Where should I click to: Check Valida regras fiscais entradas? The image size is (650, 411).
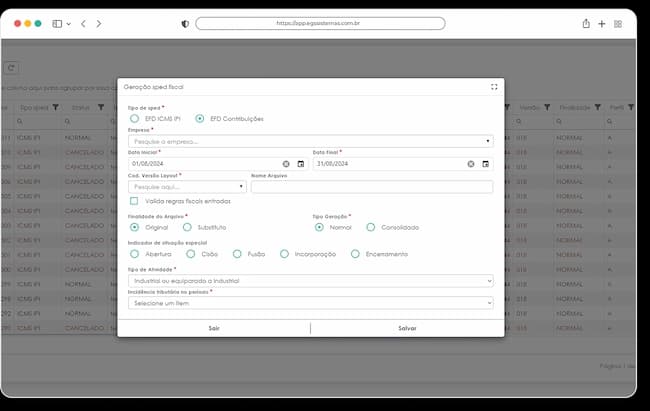134,201
